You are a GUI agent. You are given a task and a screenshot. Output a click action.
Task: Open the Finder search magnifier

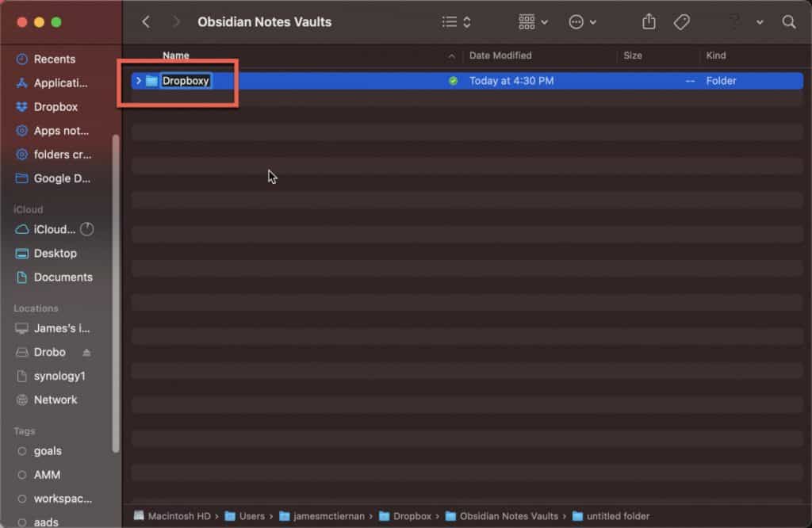[x=789, y=21]
